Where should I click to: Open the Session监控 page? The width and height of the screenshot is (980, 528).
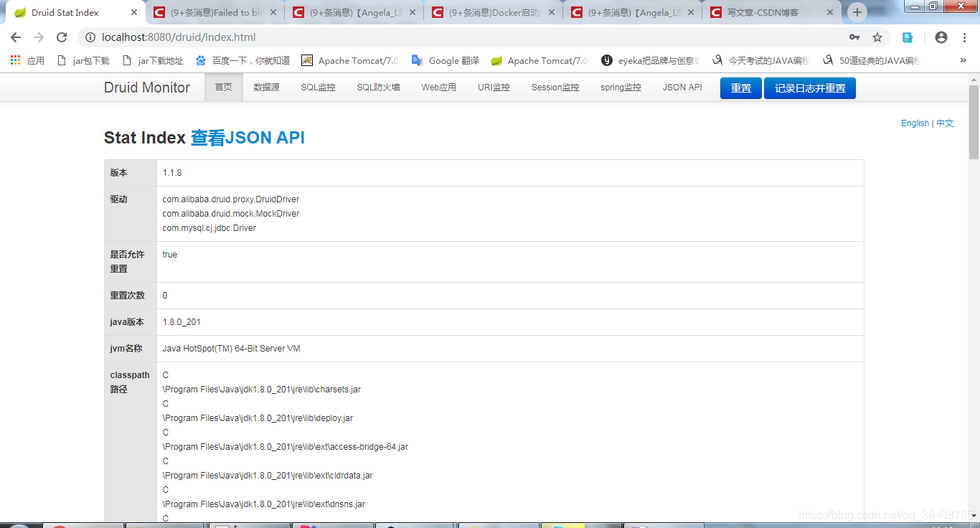[555, 88]
